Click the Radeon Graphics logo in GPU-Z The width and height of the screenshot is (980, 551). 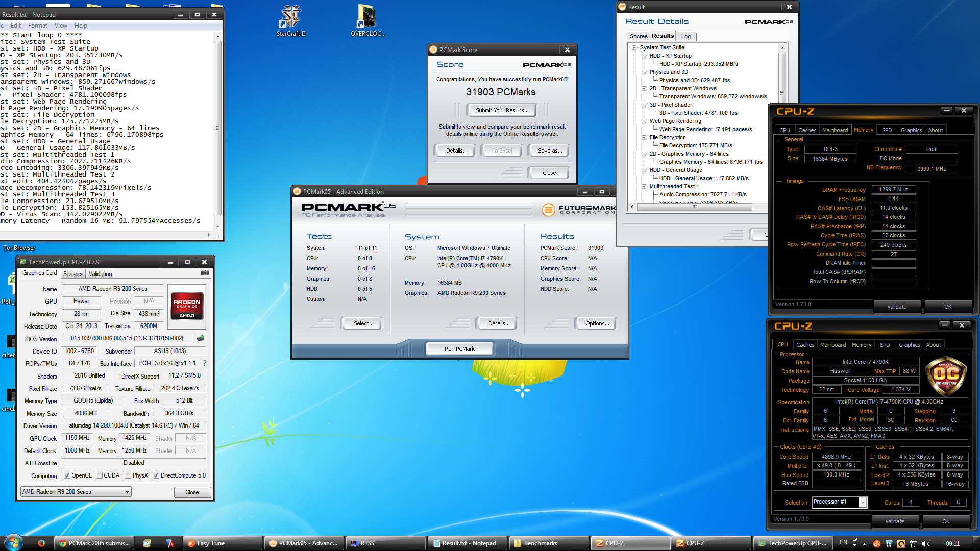(x=187, y=305)
